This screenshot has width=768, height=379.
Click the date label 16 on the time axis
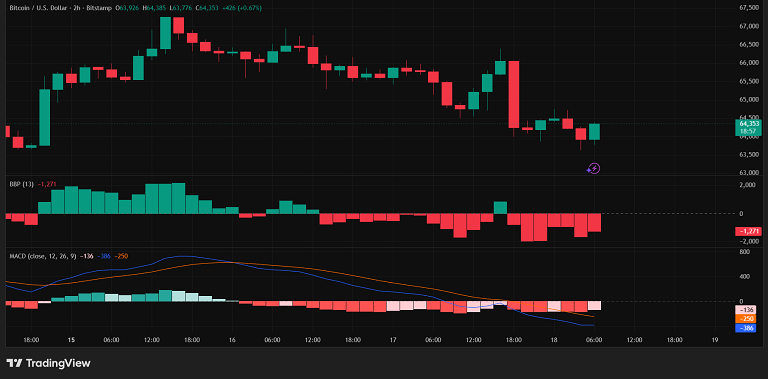tap(232, 340)
